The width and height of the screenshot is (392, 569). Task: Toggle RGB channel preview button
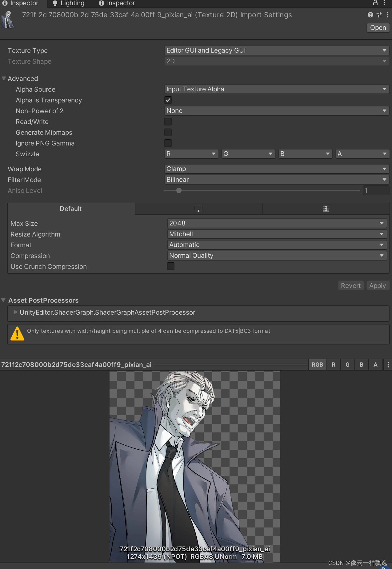pyautogui.click(x=317, y=365)
